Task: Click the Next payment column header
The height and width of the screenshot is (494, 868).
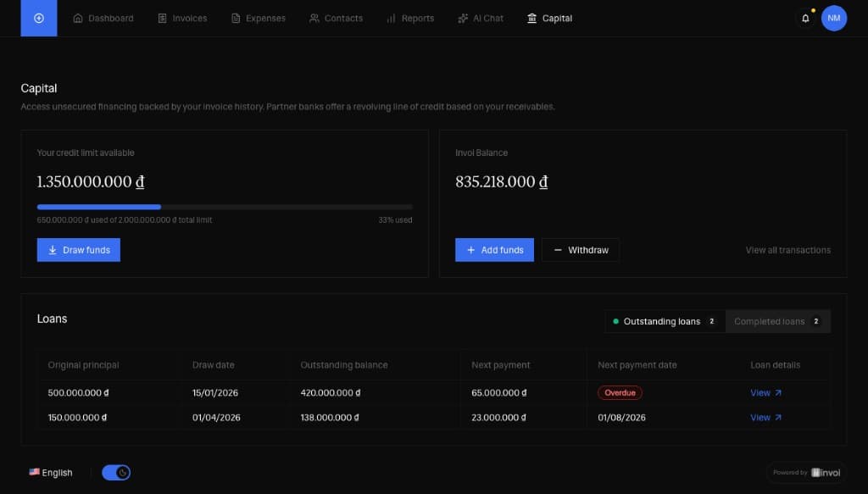Action: click(x=500, y=365)
